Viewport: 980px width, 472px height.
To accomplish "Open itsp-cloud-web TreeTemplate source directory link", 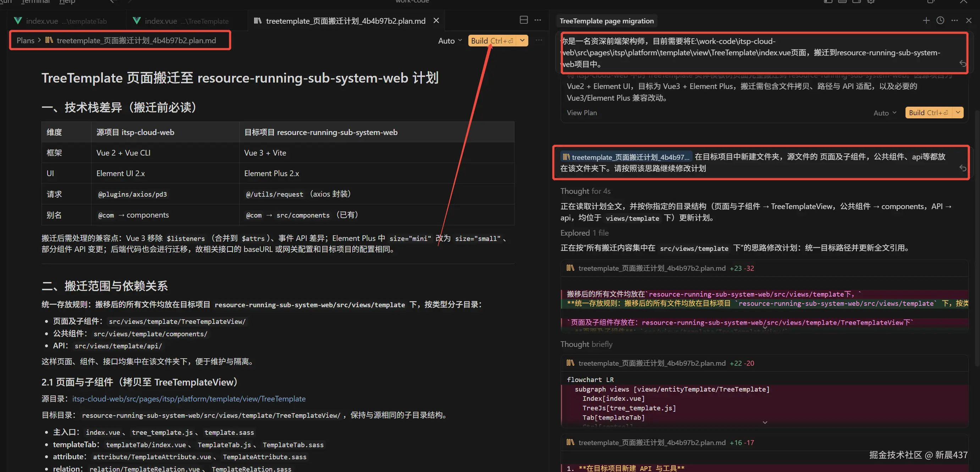I will (x=189, y=399).
